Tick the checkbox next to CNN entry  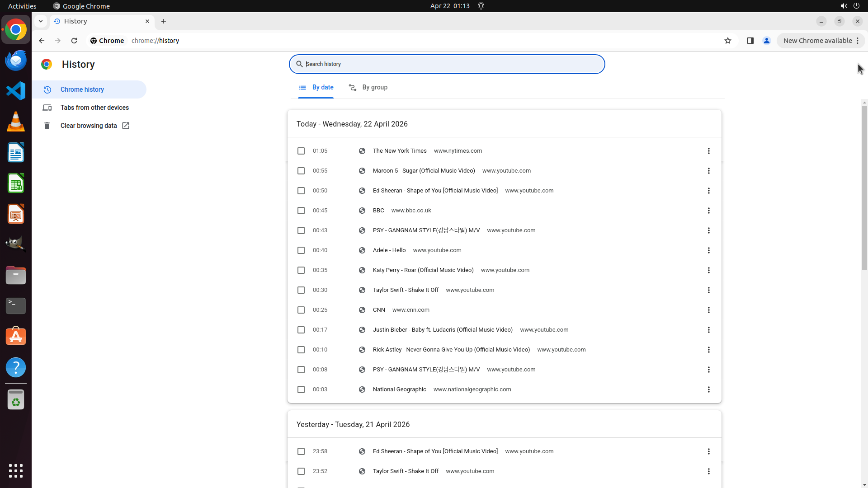coord(301,310)
